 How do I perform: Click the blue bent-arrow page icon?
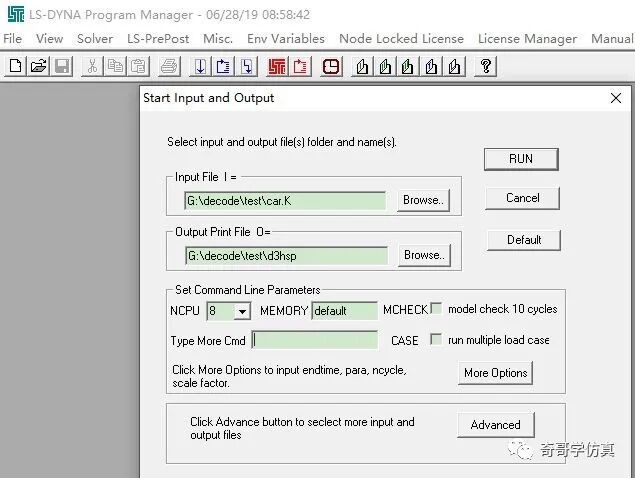(246, 66)
